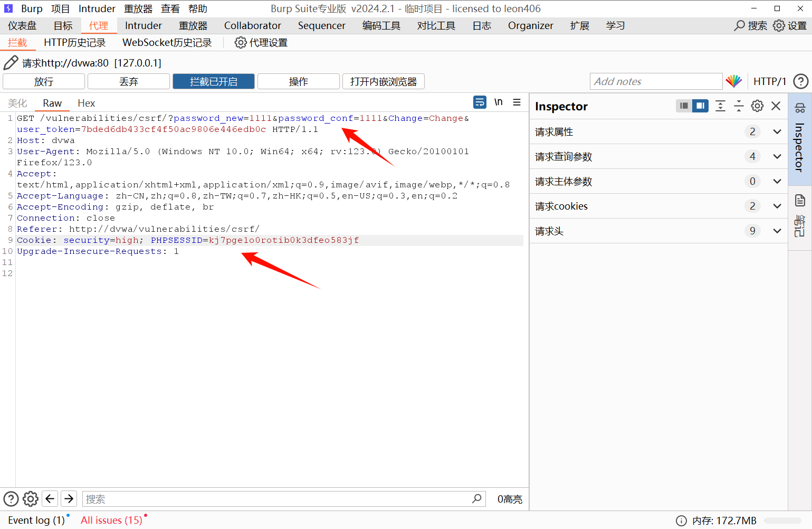The height and width of the screenshot is (529, 812).
Task: Click the help icon next to HTTP/1
Action: (800, 81)
